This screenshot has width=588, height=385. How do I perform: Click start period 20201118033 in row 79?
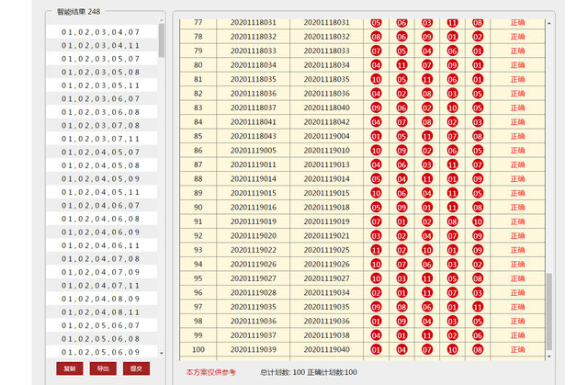[254, 51]
